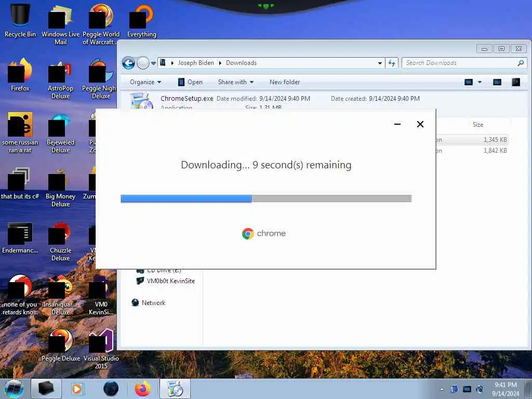Image resolution: width=532 pixels, height=399 pixels.
Task: Expand view options dropdown arrow
Action: point(480,82)
